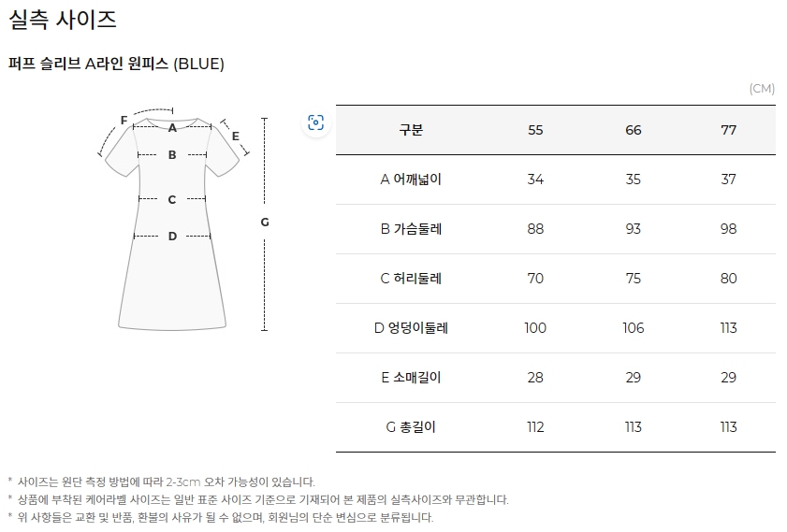
Task: Click the D hip marker on the dress
Action: (172, 237)
